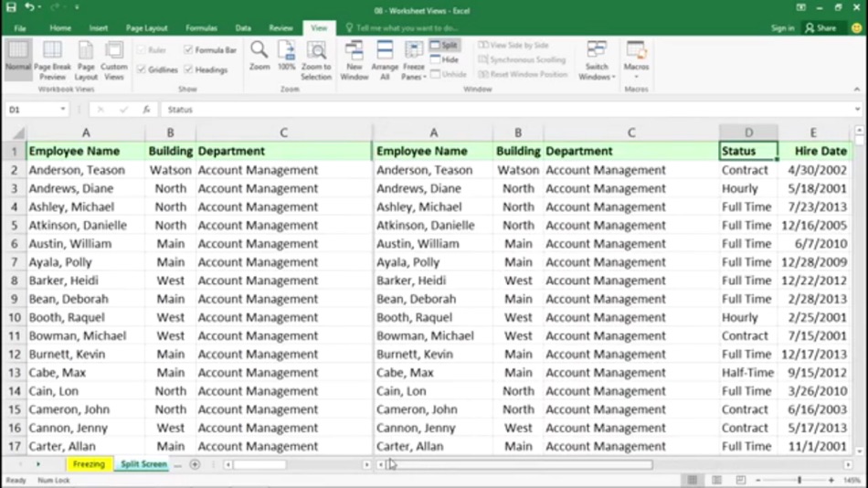The height and width of the screenshot is (488, 868).
Task: Click the Share button
Action: pos(821,27)
